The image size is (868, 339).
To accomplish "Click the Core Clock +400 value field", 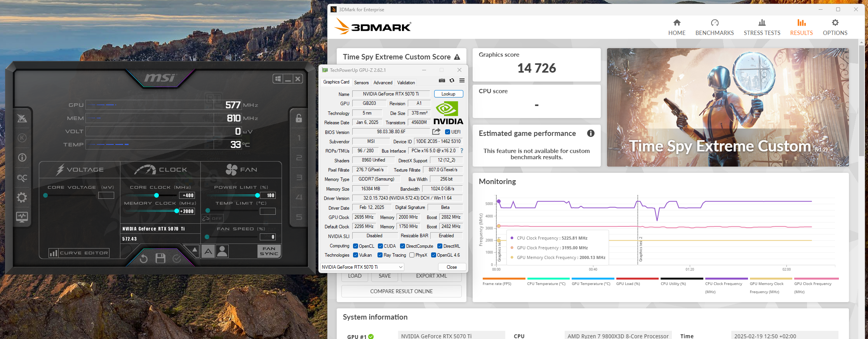I will tap(187, 195).
